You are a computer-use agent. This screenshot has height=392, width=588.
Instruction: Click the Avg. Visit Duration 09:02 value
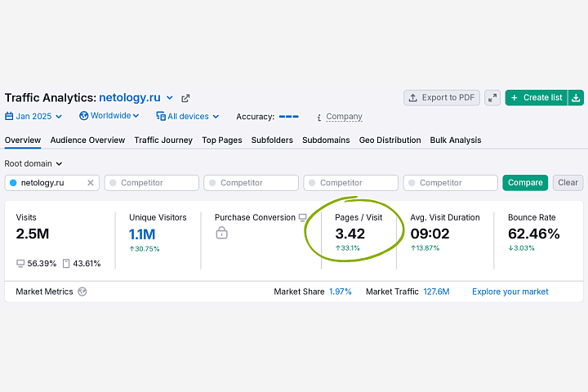[430, 234]
